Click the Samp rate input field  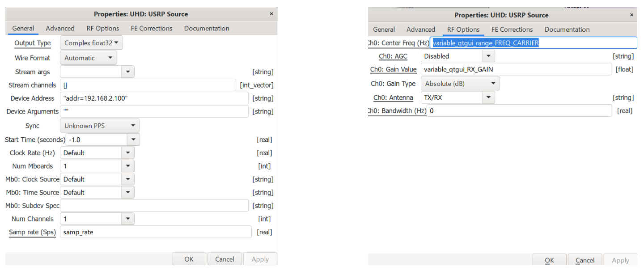(156, 232)
